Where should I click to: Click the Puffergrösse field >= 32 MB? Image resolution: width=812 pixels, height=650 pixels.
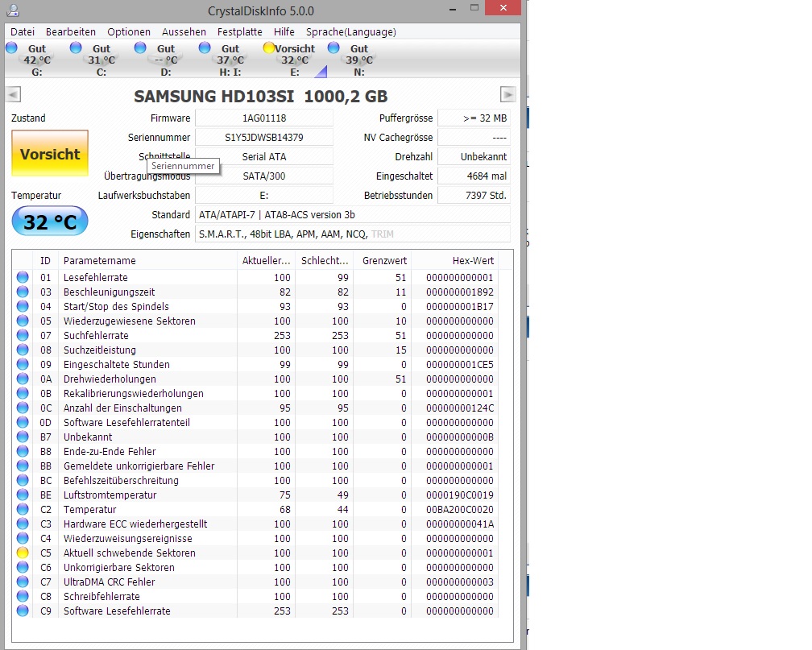pyautogui.click(x=474, y=118)
